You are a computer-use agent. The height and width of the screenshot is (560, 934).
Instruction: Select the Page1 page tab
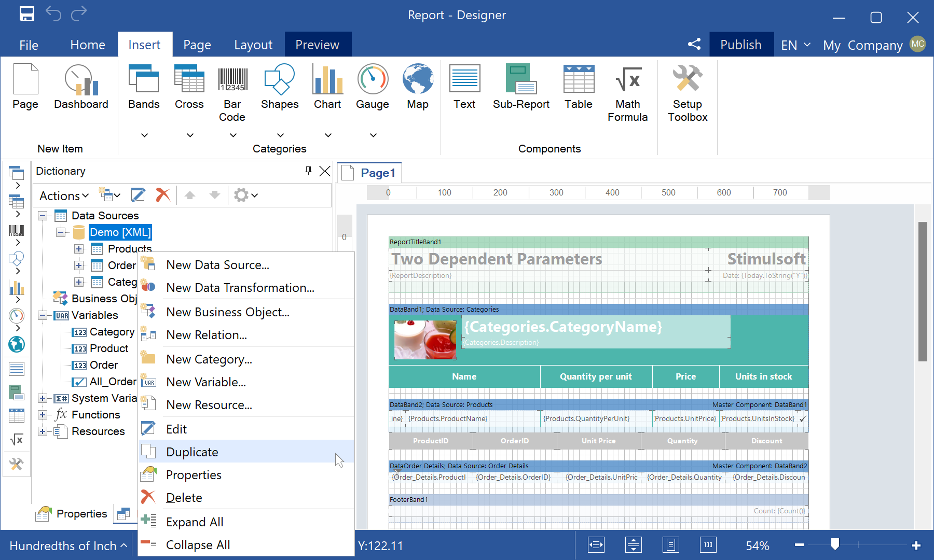pyautogui.click(x=369, y=173)
